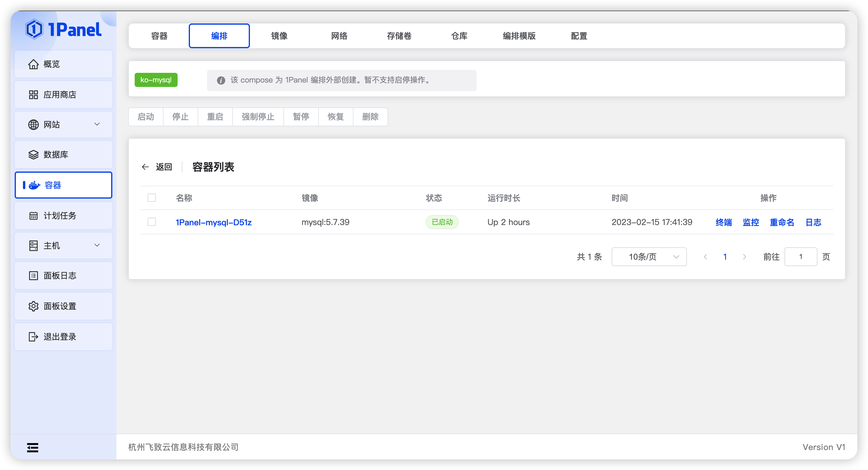
Task: Check the select-all checkbox in the table header
Action: coord(152,198)
